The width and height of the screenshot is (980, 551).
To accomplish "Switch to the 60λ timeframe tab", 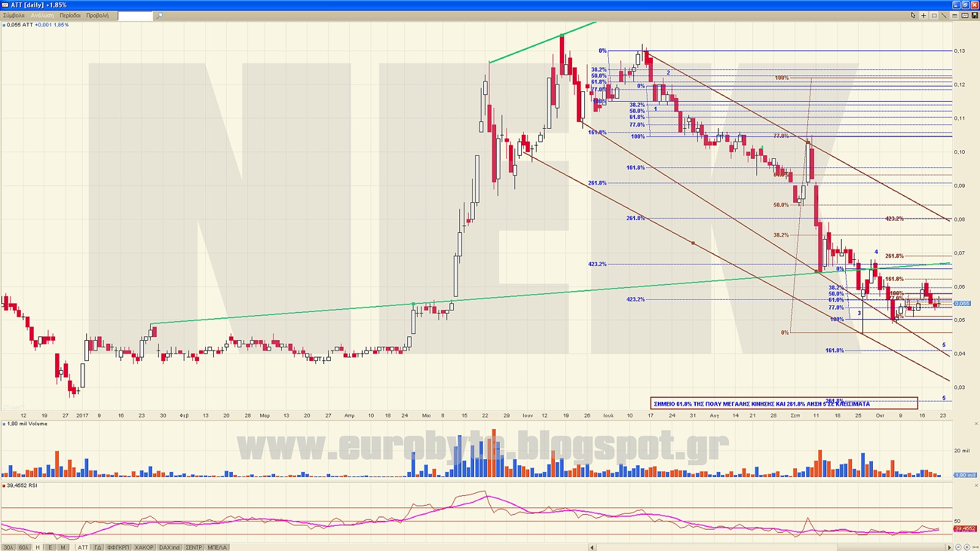I will click(x=23, y=547).
